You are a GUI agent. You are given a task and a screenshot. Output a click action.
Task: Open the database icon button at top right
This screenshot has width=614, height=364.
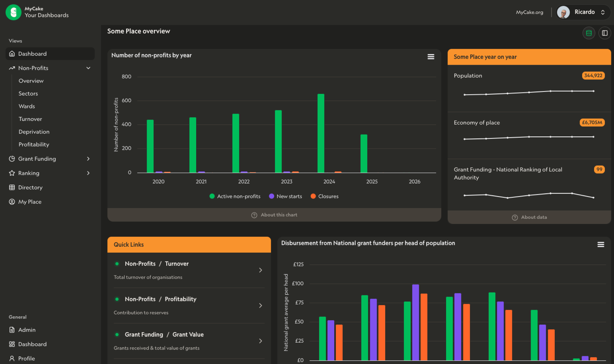coord(589,33)
